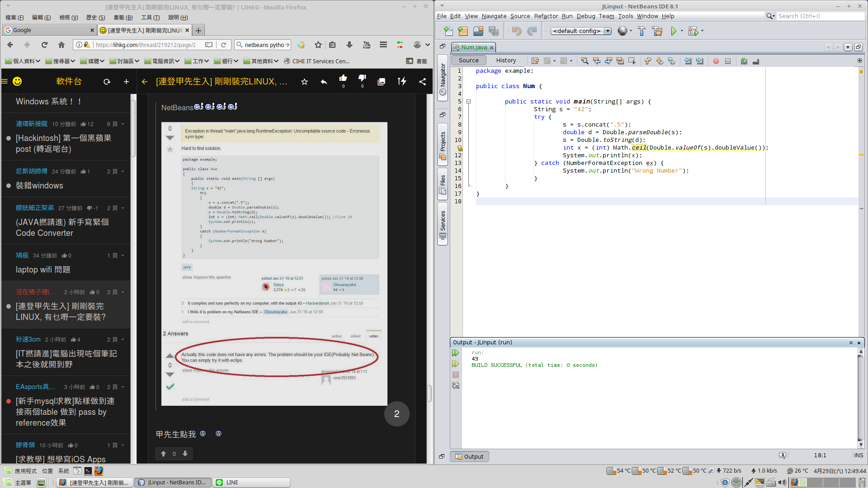Switch to Google tab in Firefox

(49, 30)
